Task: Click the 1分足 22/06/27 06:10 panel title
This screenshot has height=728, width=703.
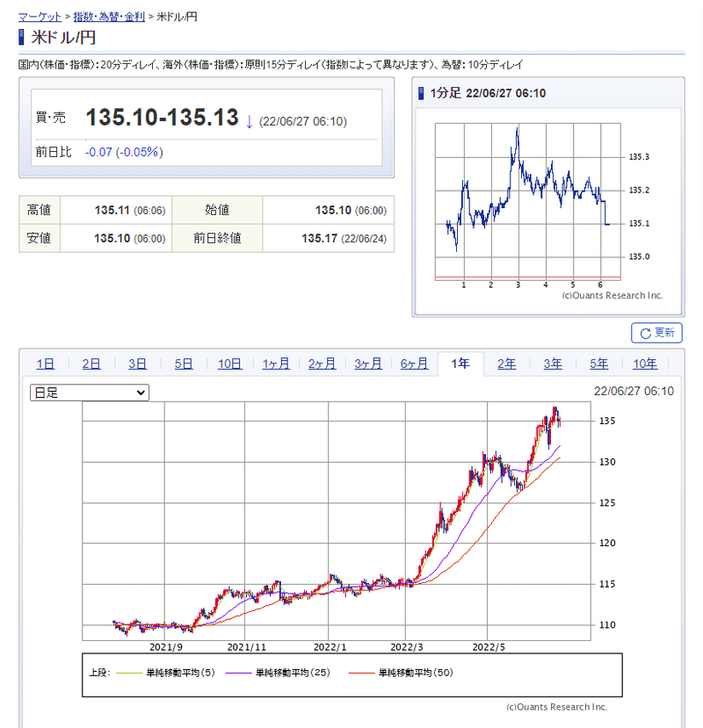Action: click(x=488, y=93)
